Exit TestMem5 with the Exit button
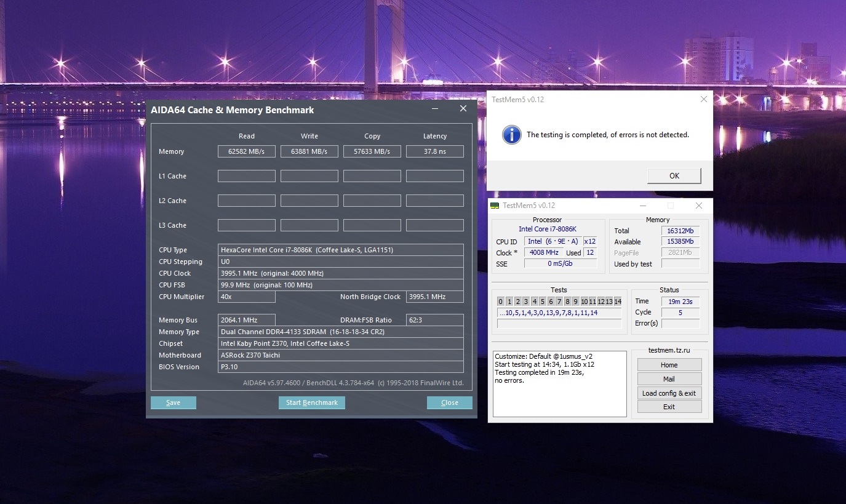Viewport: 846px width, 504px height. (669, 407)
